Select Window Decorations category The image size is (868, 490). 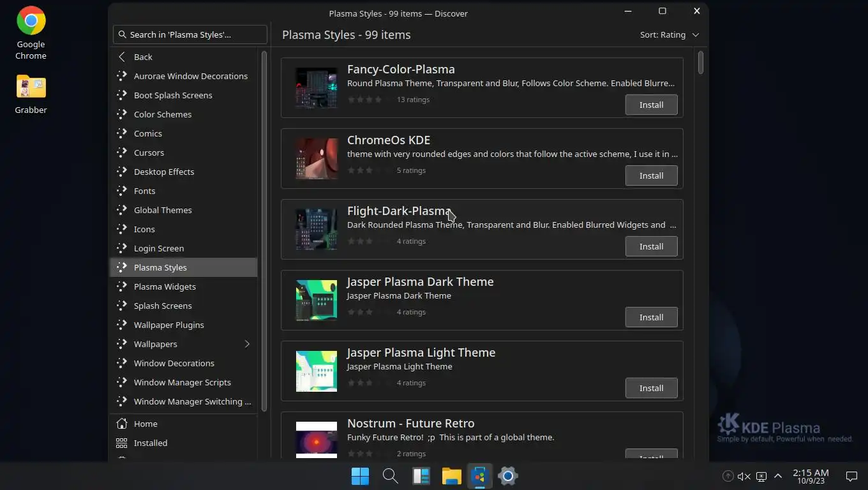point(184,363)
